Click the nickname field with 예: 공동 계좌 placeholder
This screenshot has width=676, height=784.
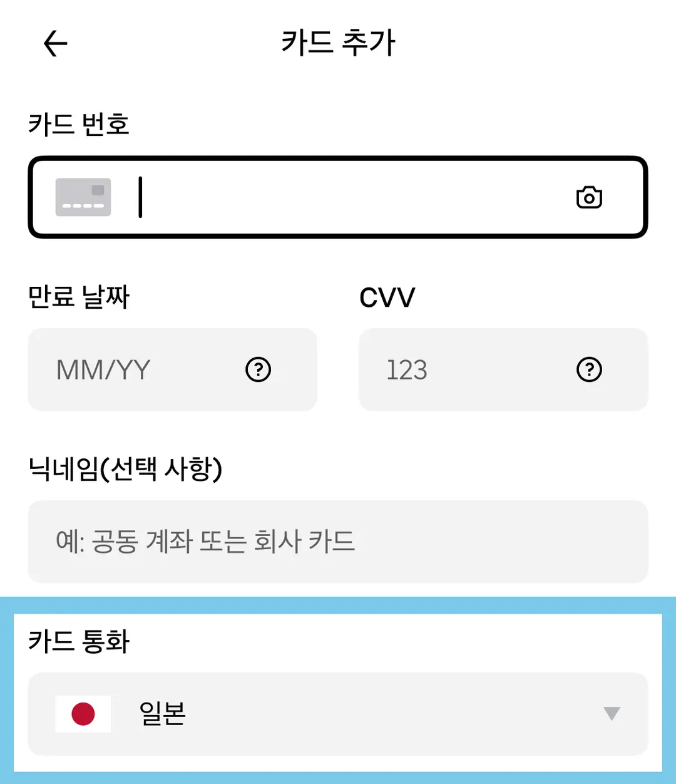(x=338, y=542)
